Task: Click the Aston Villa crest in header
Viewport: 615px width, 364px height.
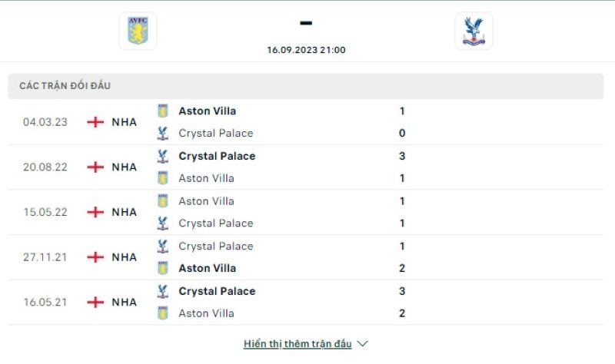Action: point(138,31)
